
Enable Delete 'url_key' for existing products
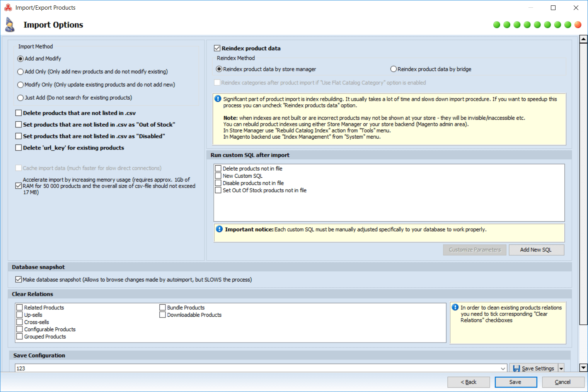tap(19, 148)
